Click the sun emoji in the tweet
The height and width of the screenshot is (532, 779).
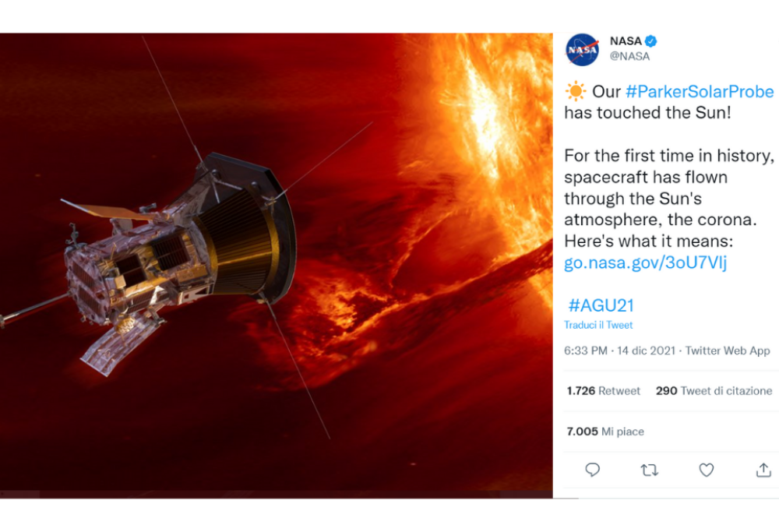[x=576, y=92]
